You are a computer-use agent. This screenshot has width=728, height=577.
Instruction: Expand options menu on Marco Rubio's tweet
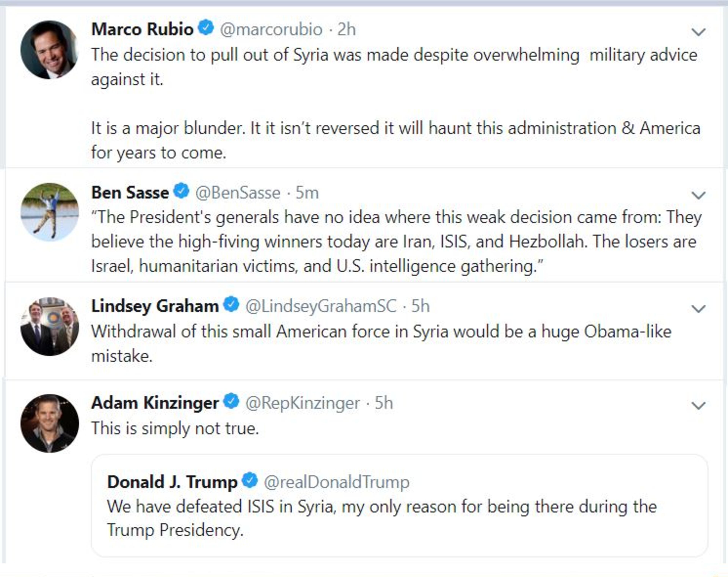tap(698, 32)
